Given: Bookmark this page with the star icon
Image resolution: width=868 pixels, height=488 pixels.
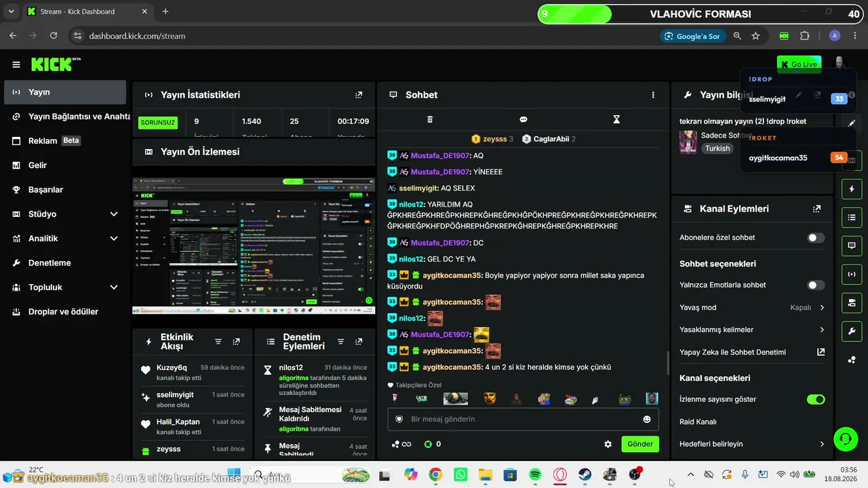Looking at the screenshot, I should tap(755, 36).
